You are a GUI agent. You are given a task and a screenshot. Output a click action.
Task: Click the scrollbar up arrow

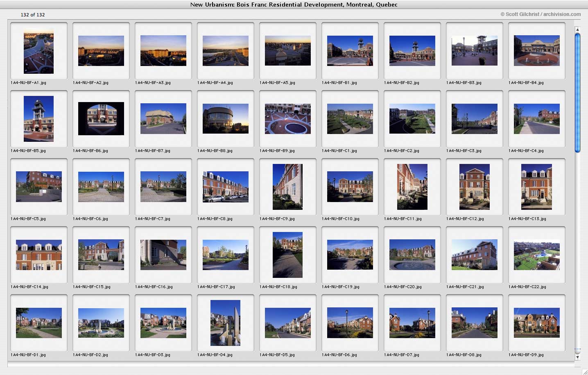(x=577, y=30)
